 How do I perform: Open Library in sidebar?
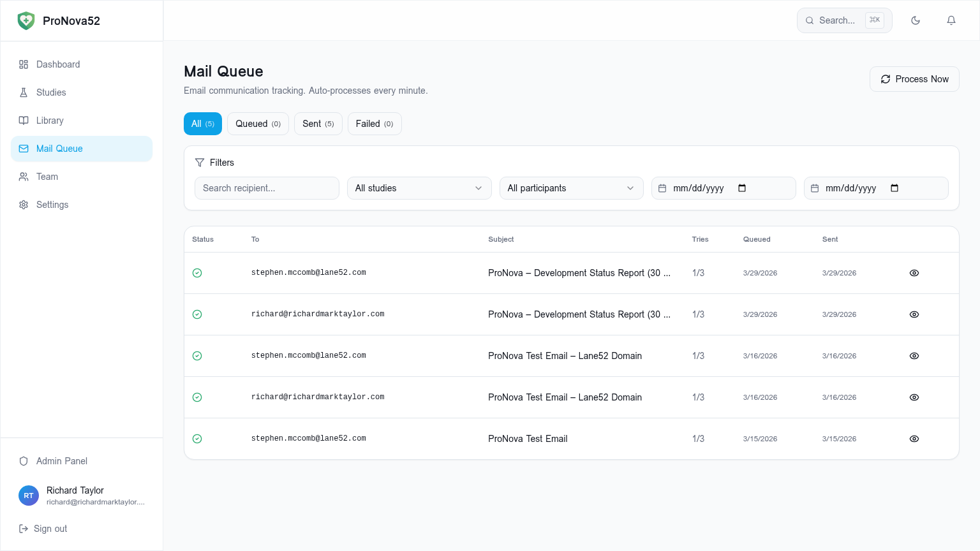coord(82,121)
